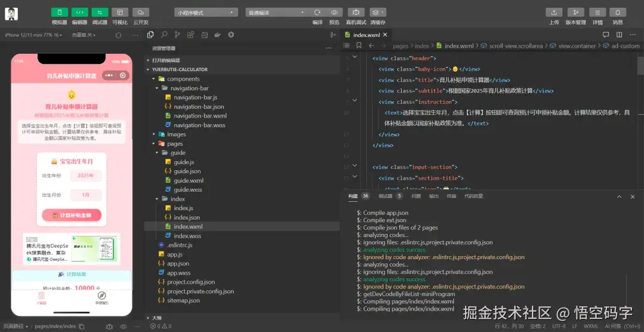The width and height of the screenshot is (644, 332).
Task: Close the index.wxml editor tab
Action: pyautogui.click(x=385, y=35)
